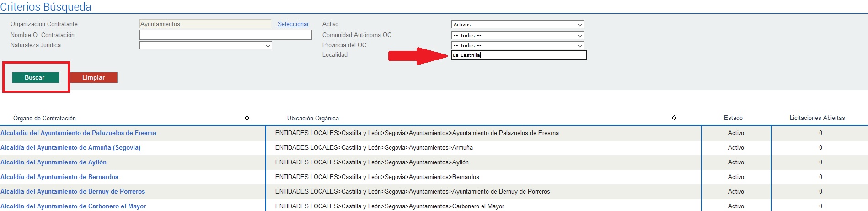Open Alcaldía del Ayuntamiento de Carbonero el Mayor
Image resolution: width=868 pixels, height=211 pixels.
73,206
